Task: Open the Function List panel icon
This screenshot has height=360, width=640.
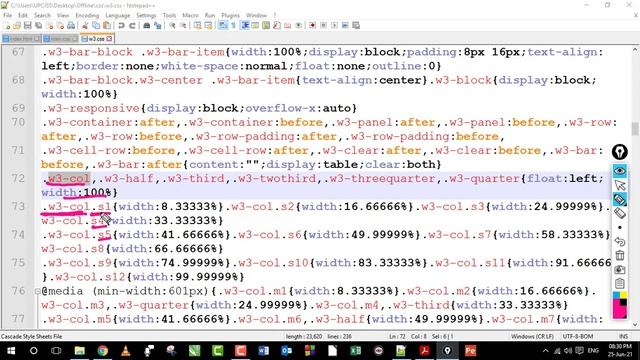Action: click(277, 25)
